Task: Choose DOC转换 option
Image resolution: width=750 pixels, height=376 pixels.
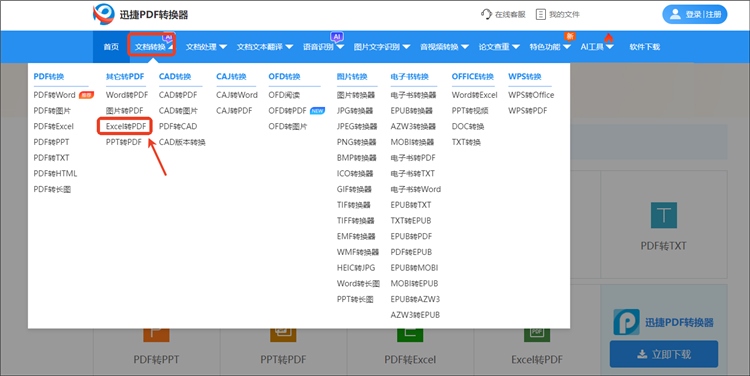Action: 468,126
